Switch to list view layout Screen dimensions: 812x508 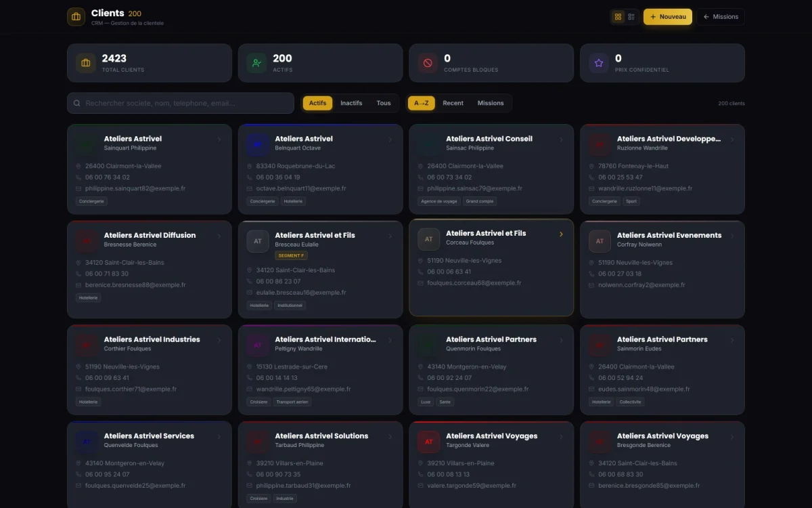point(631,17)
